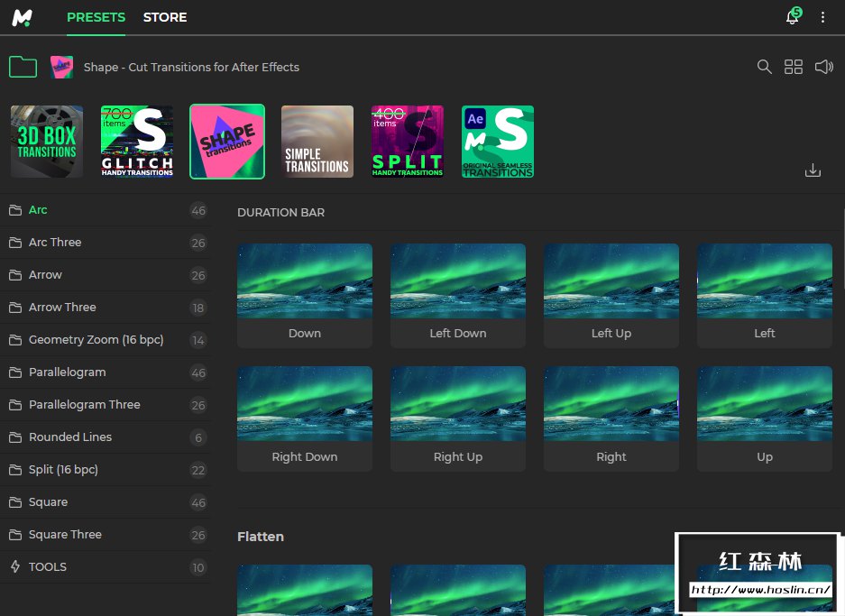
Task: Select the Split Handy Transitions pack
Action: (408, 142)
